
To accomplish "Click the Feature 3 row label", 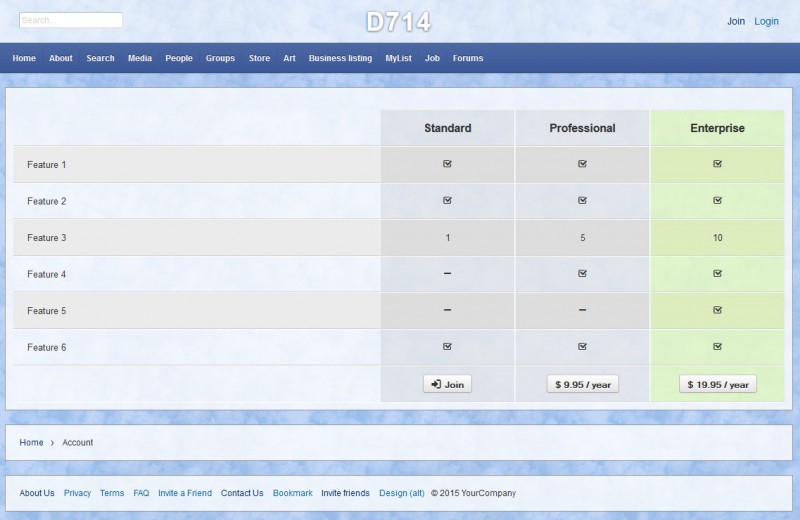I will click(x=46, y=238).
